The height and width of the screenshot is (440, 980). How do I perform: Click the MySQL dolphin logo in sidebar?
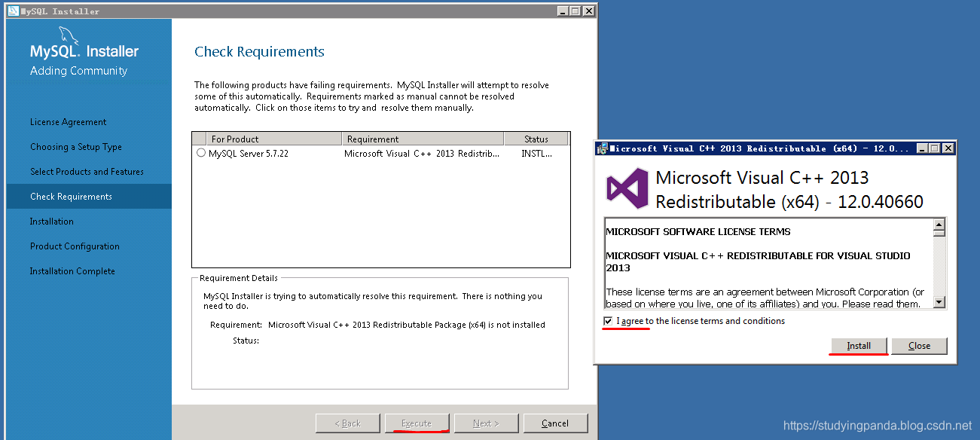point(69,35)
